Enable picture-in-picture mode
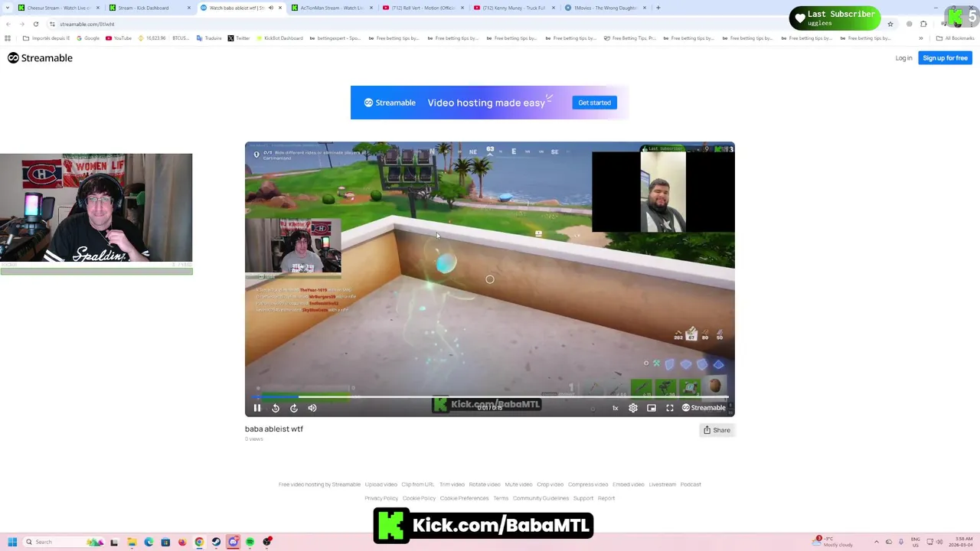This screenshot has height=551, width=980. click(x=652, y=408)
